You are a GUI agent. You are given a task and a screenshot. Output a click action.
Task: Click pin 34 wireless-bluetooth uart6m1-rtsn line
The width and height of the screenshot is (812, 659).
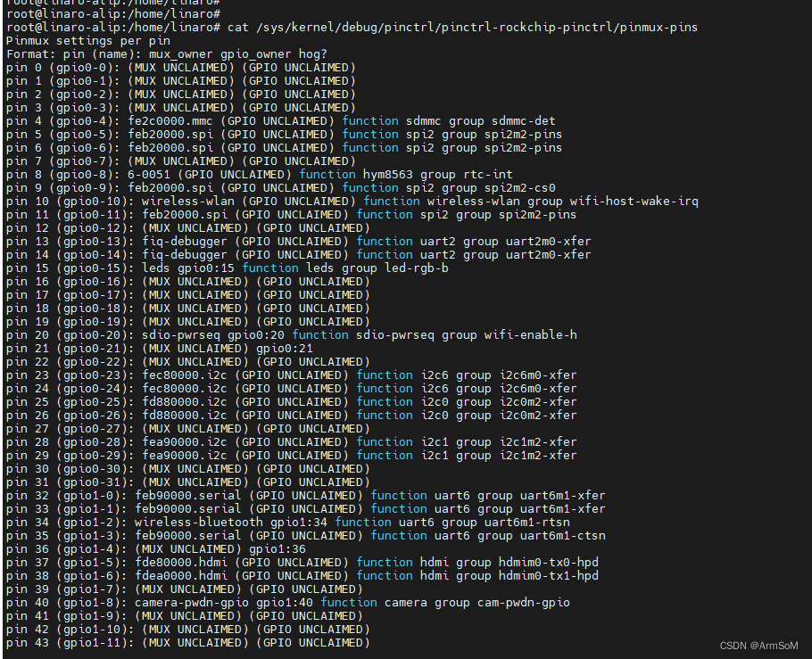pos(288,523)
